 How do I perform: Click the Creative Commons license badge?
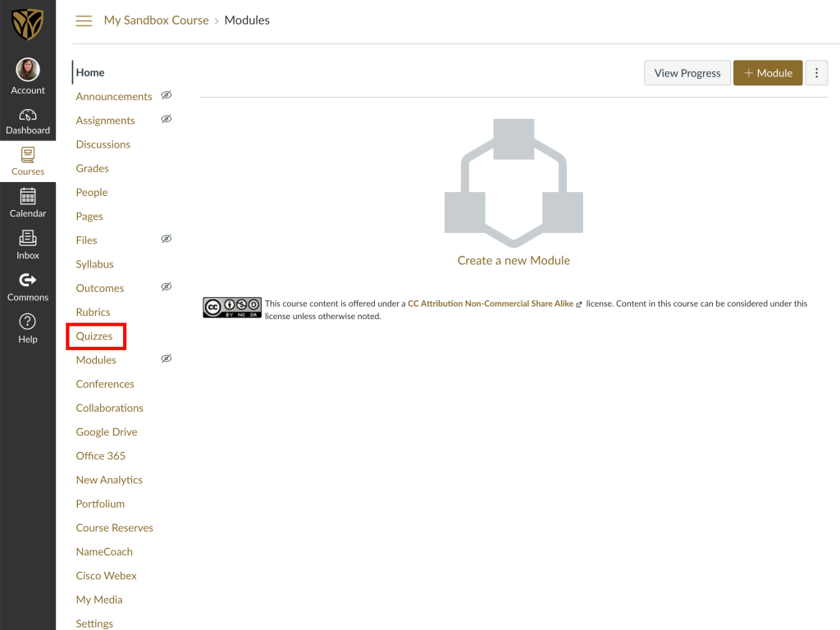tap(232, 308)
